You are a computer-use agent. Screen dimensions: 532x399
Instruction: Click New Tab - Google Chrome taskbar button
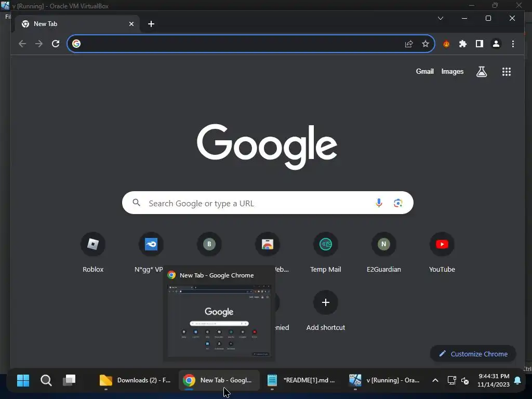[x=219, y=380]
